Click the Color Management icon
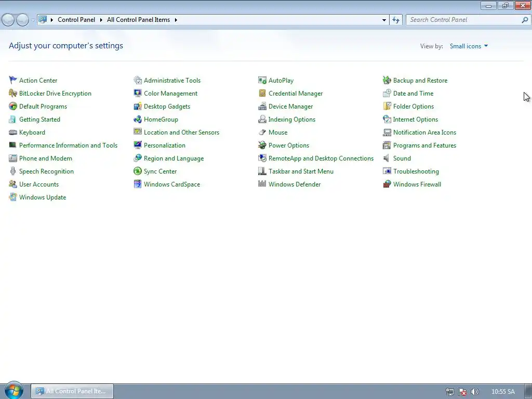Viewport: 532px width, 399px height. coord(137,93)
